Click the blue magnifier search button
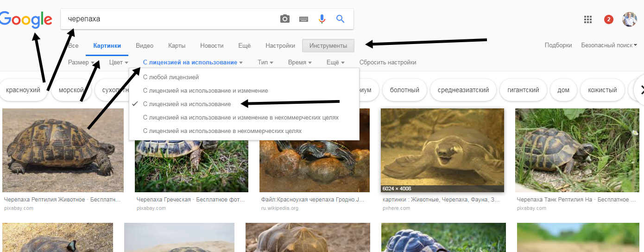 coord(341,19)
